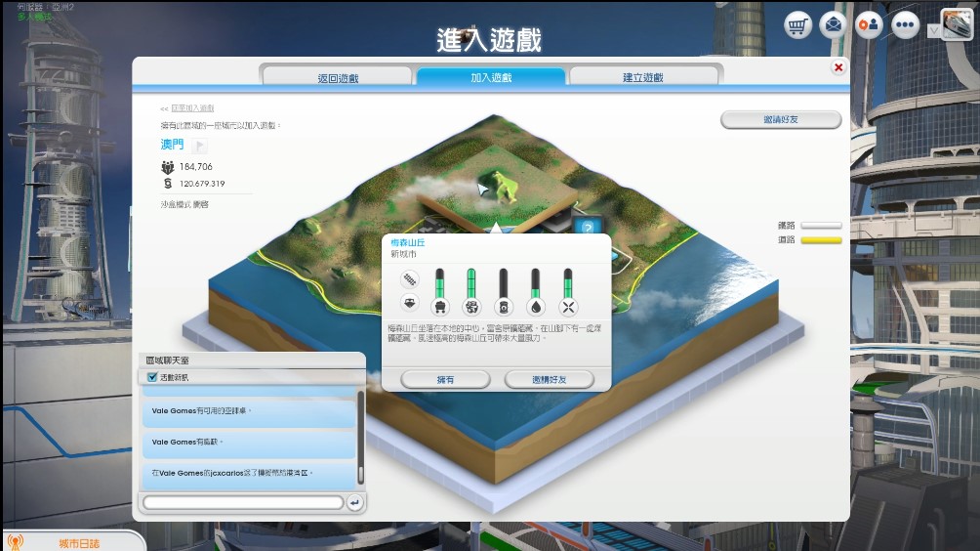Click 邀請好友 button in city popup

pos(549,380)
